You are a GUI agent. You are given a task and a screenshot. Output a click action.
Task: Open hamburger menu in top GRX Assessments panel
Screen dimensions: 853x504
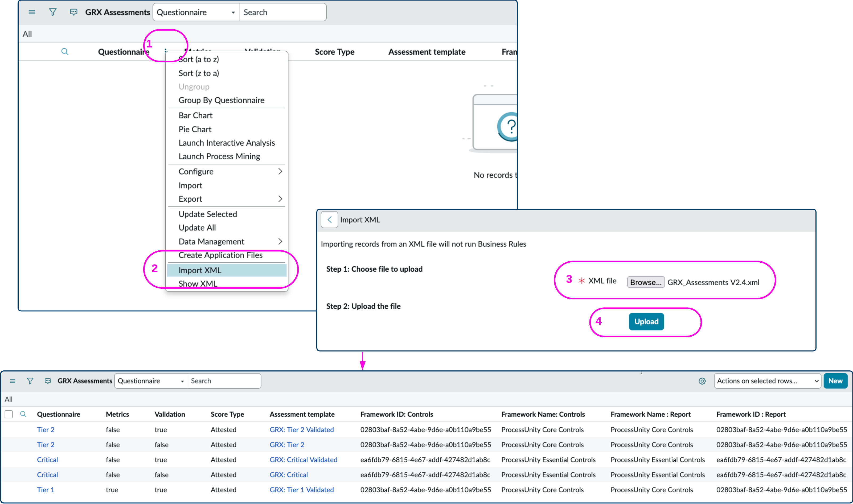(x=32, y=12)
